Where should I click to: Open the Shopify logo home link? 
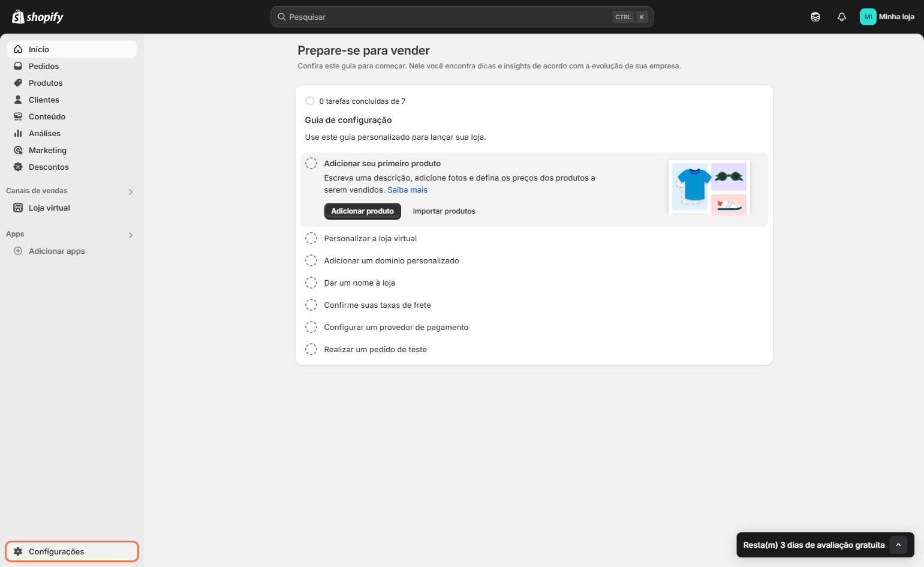pyautogui.click(x=38, y=17)
